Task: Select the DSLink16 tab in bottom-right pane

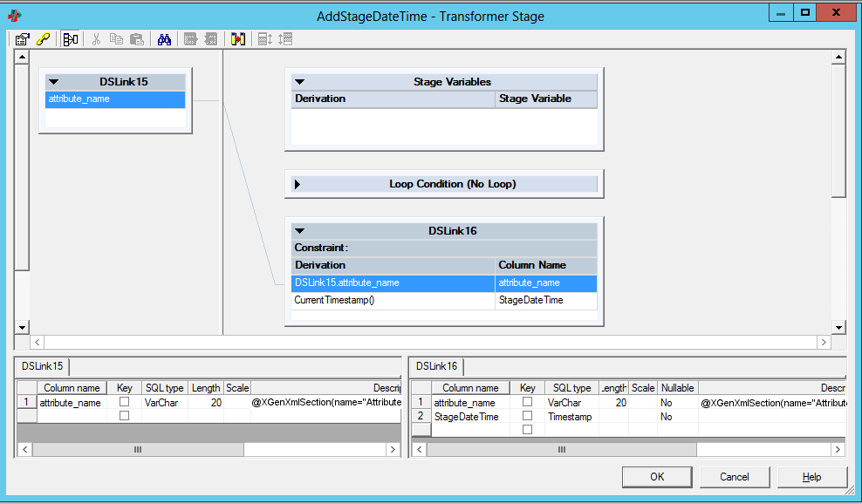Action: point(438,367)
